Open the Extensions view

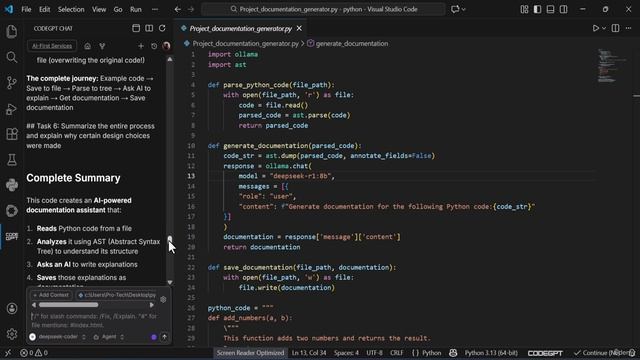[11, 134]
